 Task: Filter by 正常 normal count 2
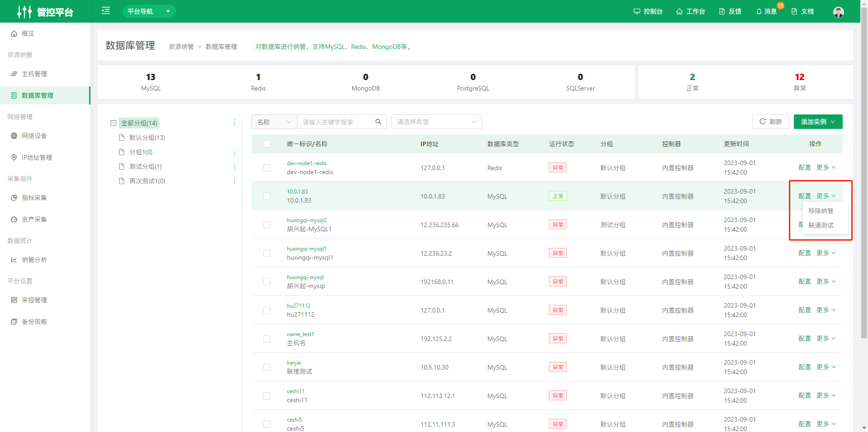(x=692, y=82)
